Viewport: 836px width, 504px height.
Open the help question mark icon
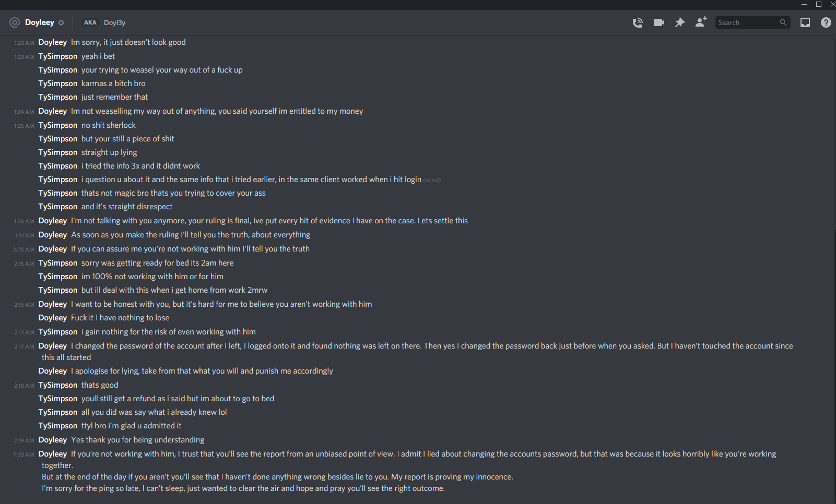(x=826, y=22)
